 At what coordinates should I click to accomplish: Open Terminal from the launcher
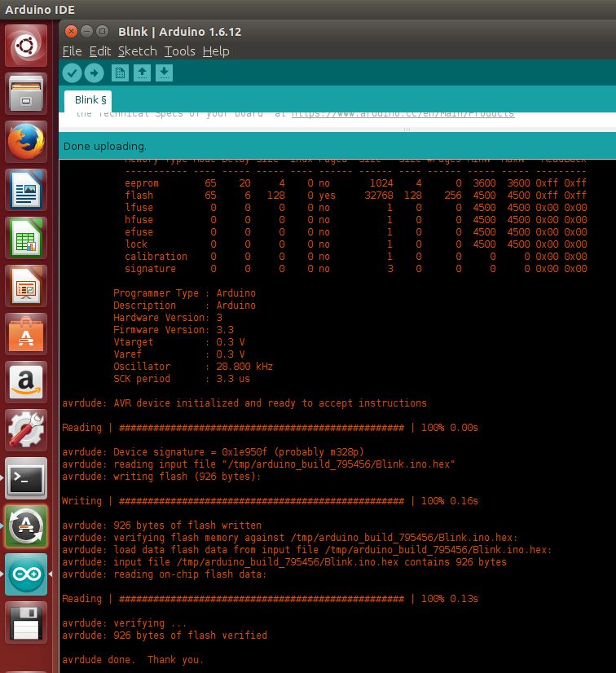click(27, 480)
